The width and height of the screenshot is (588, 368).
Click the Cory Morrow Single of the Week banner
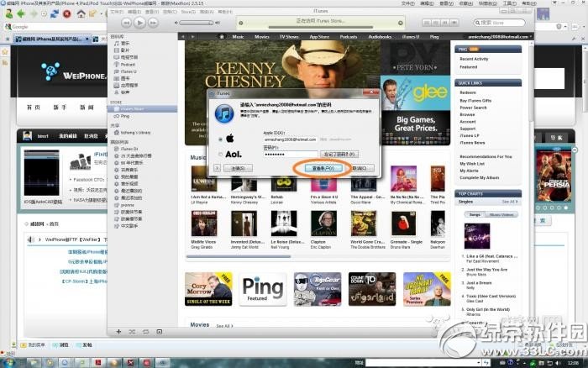tap(208, 289)
